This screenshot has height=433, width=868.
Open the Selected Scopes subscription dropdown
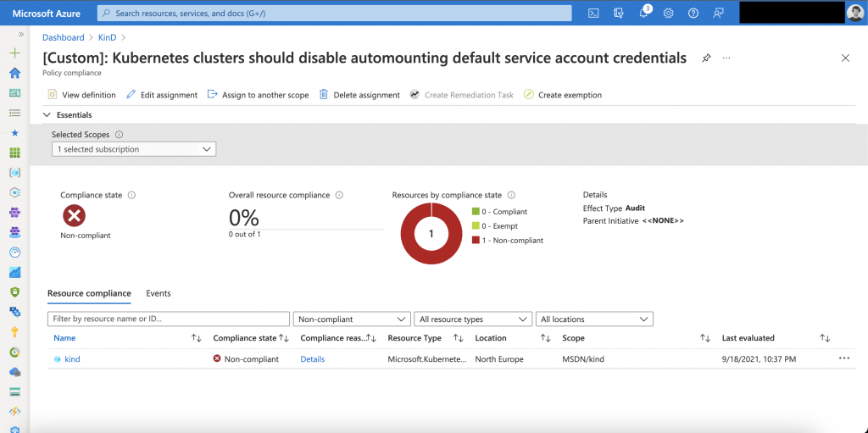(134, 149)
